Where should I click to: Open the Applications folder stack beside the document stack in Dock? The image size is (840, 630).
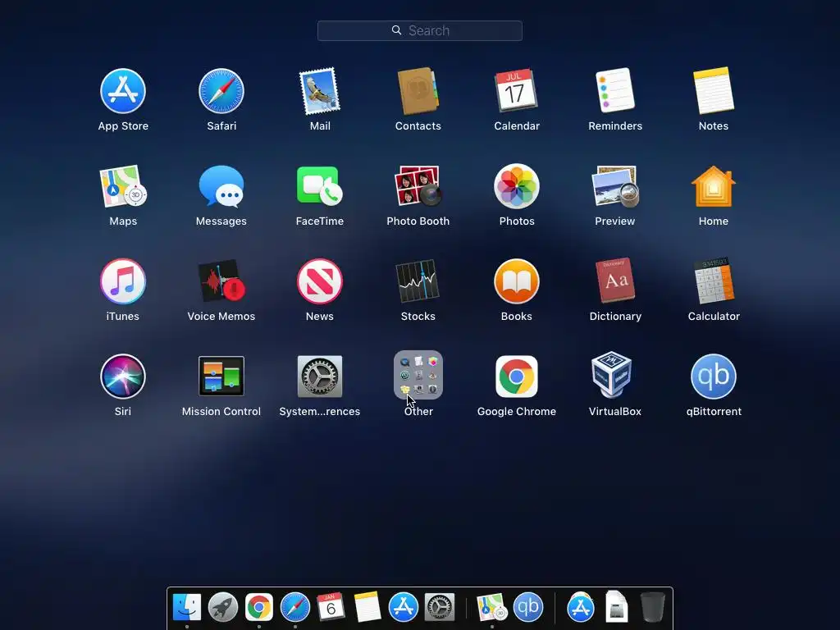click(x=581, y=607)
